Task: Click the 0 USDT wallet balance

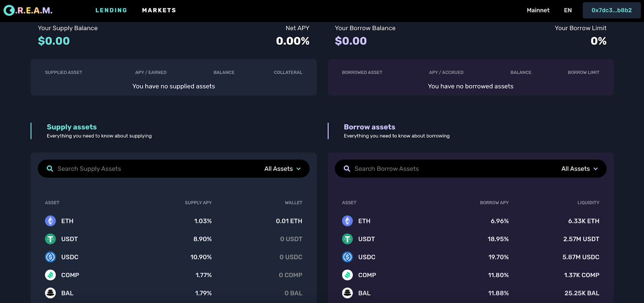Action: click(x=291, y=239)
